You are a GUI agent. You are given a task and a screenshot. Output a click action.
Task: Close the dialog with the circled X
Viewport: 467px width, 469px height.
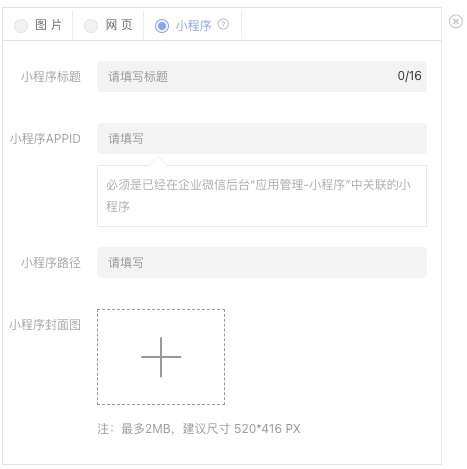pos(455,22)
